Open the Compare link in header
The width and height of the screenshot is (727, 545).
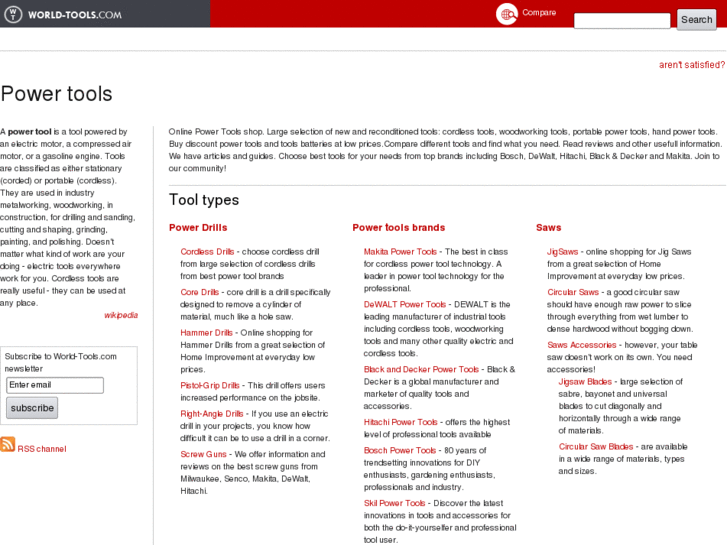pos(539,13)
